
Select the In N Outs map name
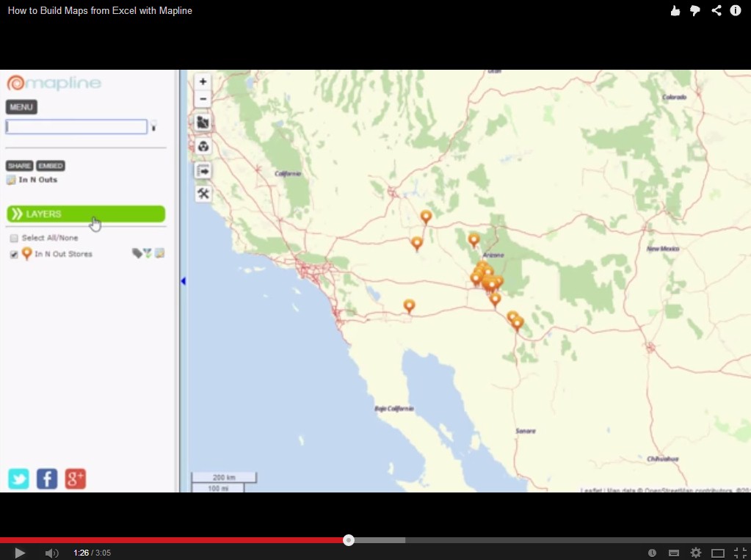[x=38, y=180]
